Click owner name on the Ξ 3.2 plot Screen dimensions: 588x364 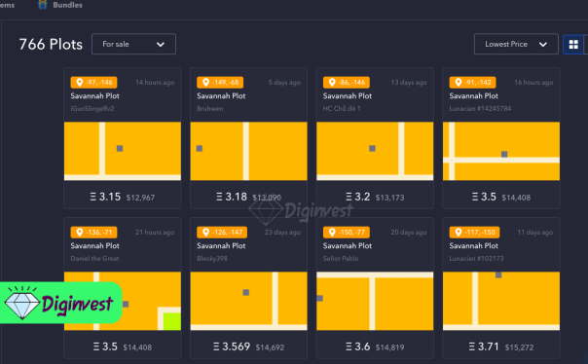point(342,108)
